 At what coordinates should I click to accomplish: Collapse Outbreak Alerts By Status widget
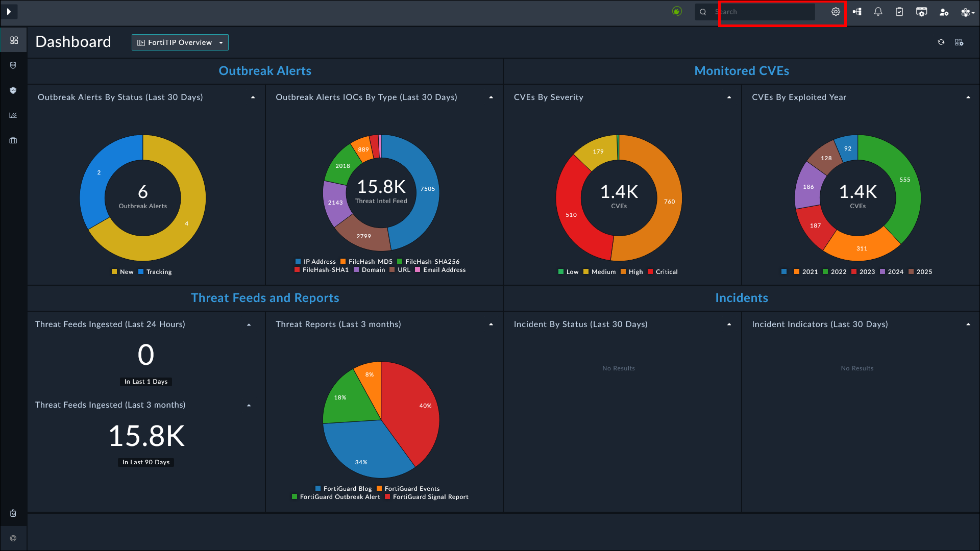tap(253, 97)
